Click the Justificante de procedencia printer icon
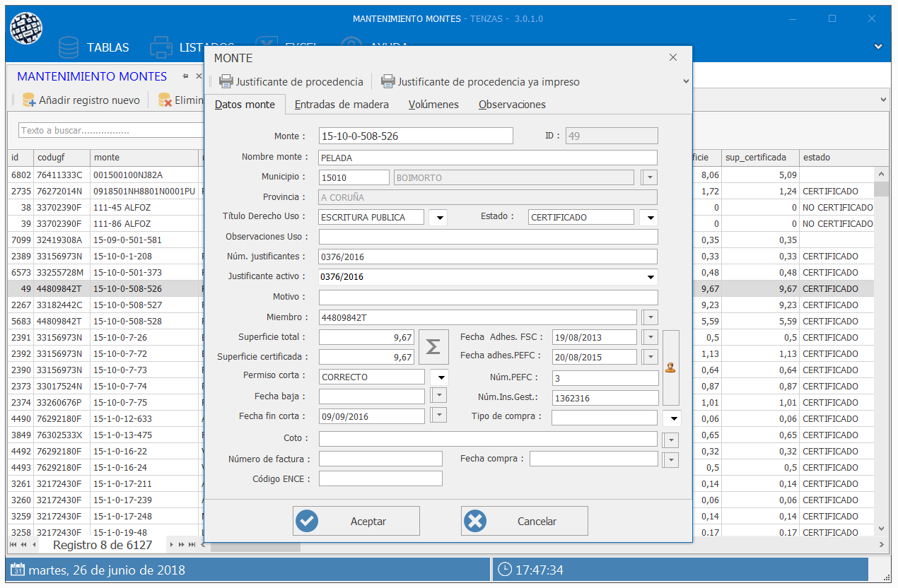 226,82
